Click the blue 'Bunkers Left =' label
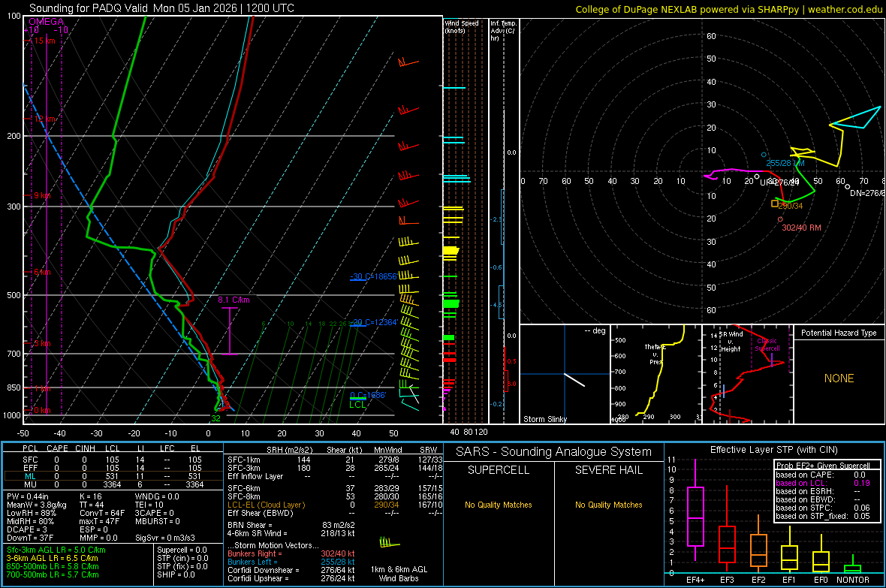Screen dimensions: 886x588 (x=252, y=562)
